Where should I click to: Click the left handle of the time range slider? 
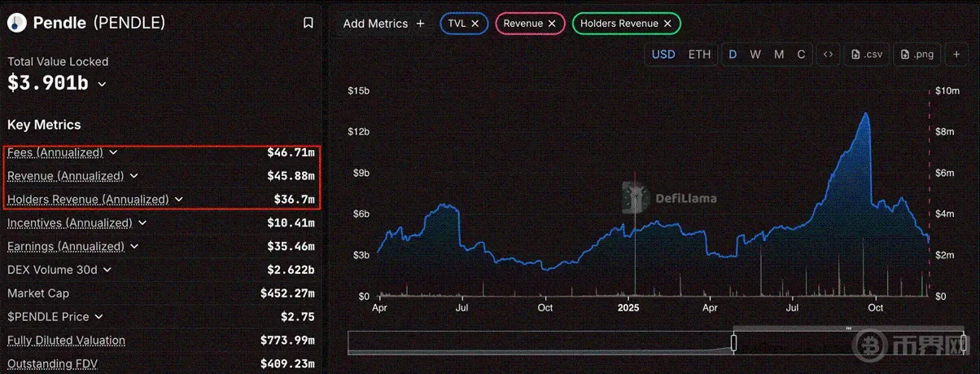click(x=733, y=342)
